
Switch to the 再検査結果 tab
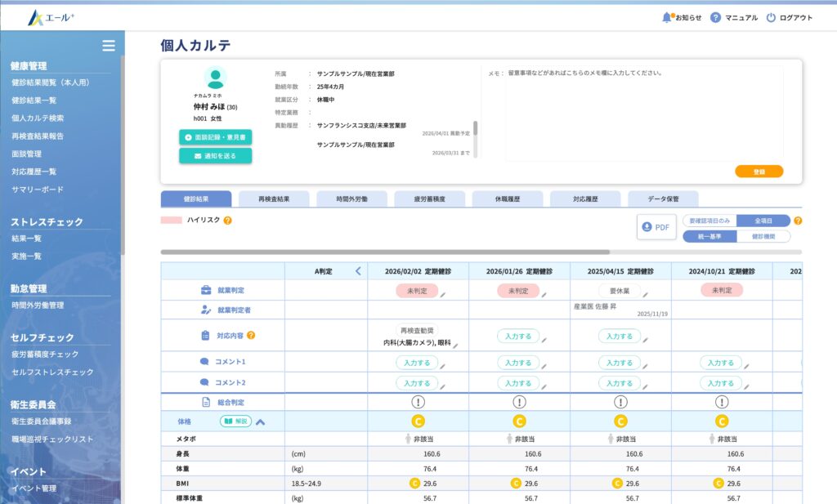(x=273, y=198)
